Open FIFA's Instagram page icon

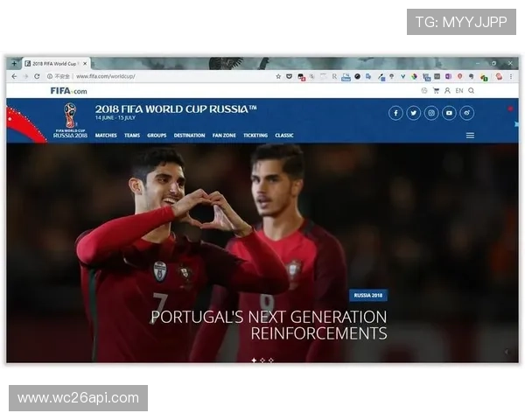(x=431, y=113)
